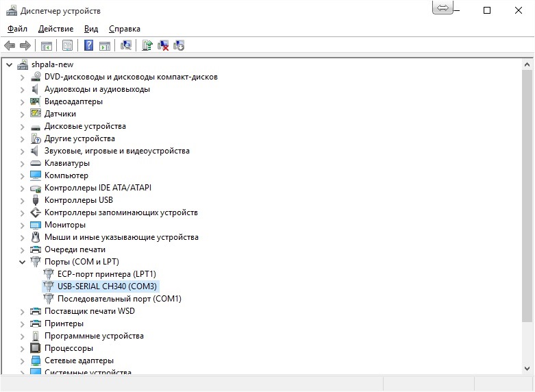Toggle the action pane toolbar icon
This screenshot has height=392, width=535.
(105, 45)
